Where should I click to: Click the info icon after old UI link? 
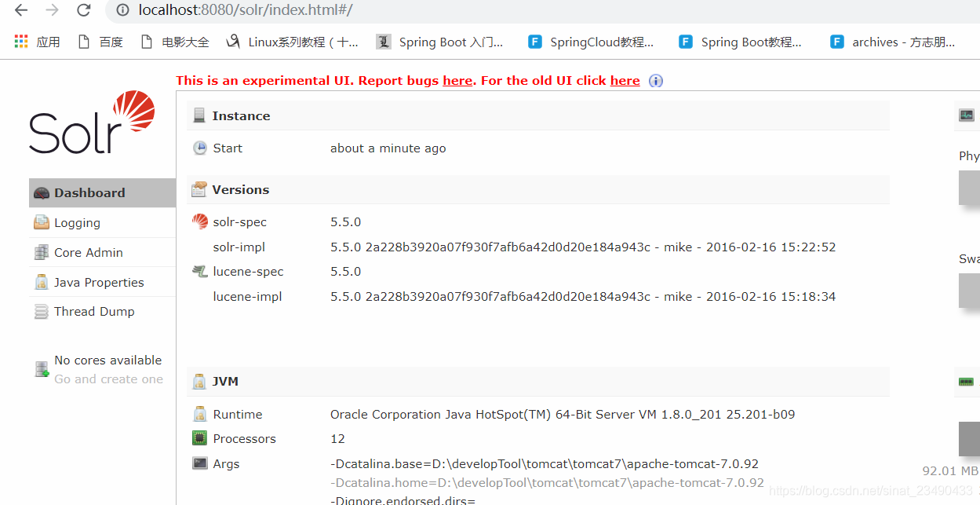(656, 81)
